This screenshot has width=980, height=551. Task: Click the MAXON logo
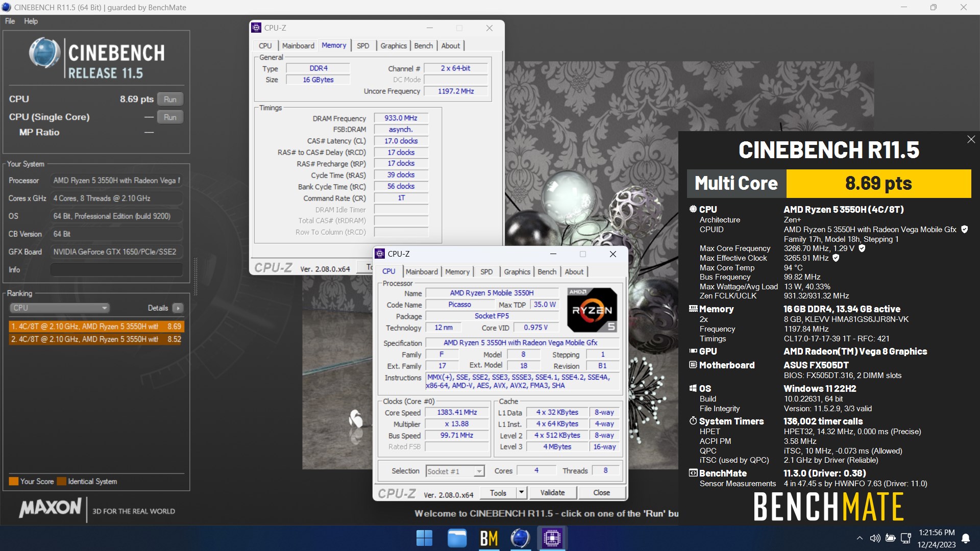point(50,508)
